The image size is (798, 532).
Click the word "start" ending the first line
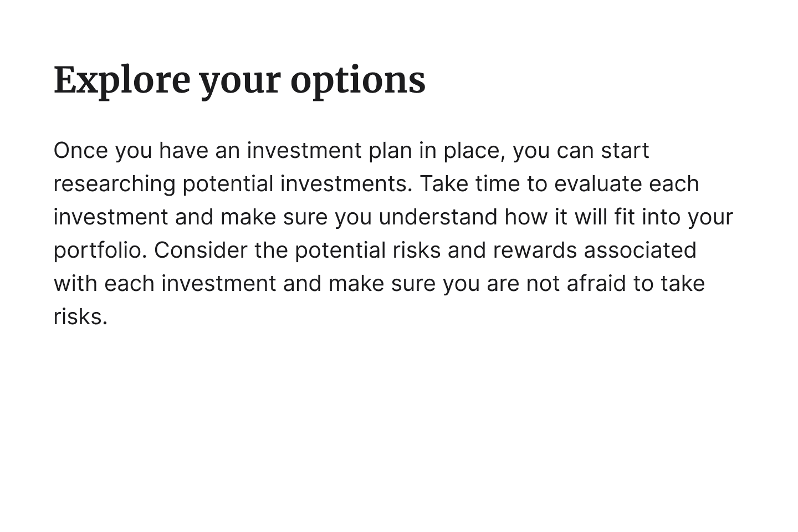click(x=625, y=151)
